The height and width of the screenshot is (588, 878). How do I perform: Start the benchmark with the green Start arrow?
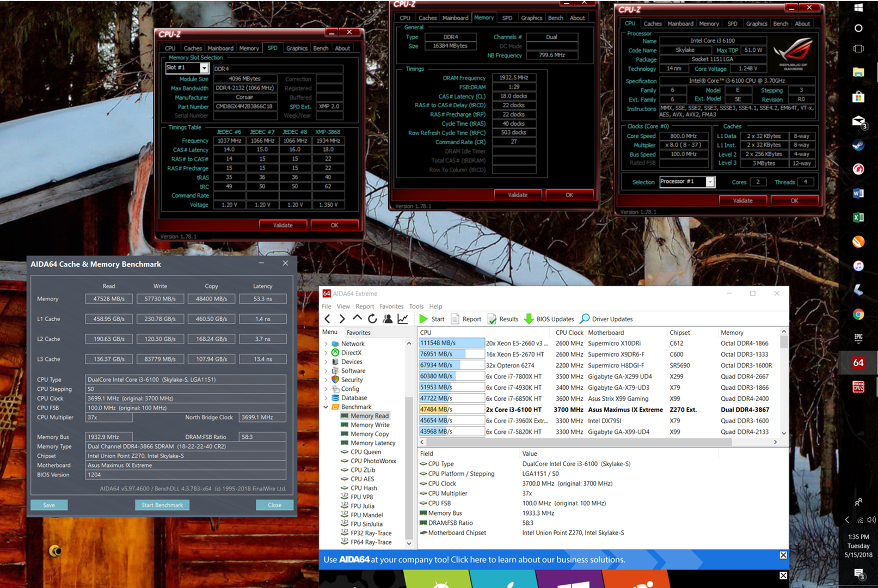432,319
